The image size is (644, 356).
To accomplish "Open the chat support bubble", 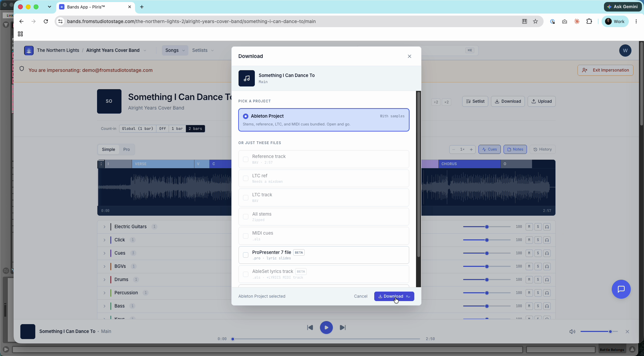I will tap(621, 289).
